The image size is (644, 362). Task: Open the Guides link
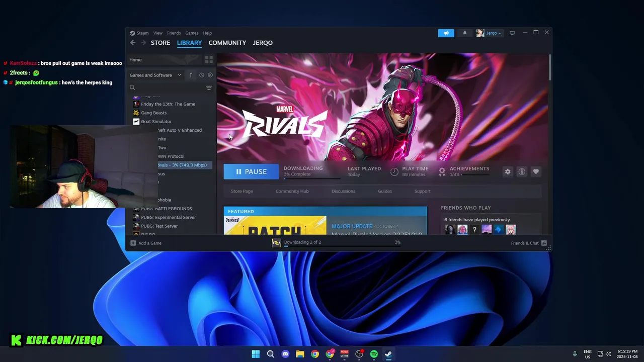(x=385, y=191)
